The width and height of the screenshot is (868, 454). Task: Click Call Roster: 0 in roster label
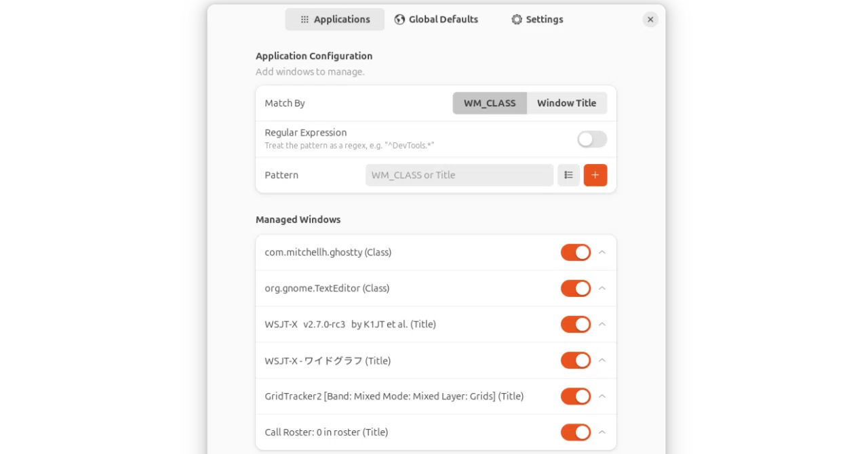pos(326,432)
